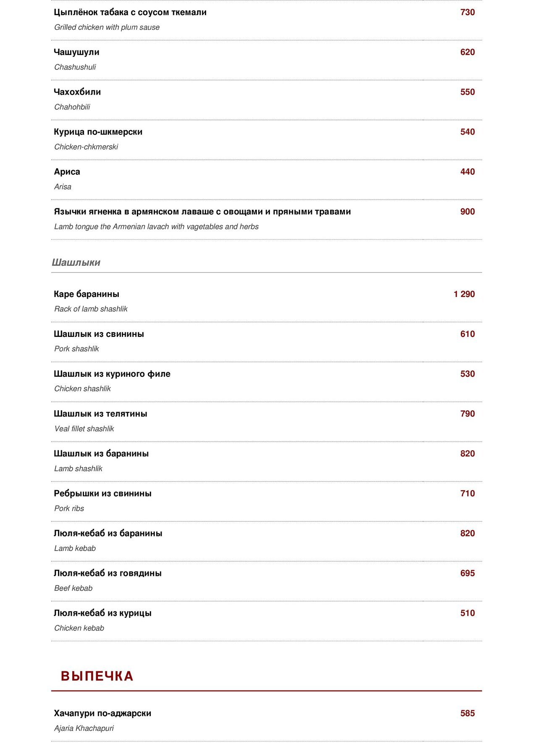Click Люля-кебаб из баранины
The image size is (534, 756).
pyautogui.click(x=108, y=533)
